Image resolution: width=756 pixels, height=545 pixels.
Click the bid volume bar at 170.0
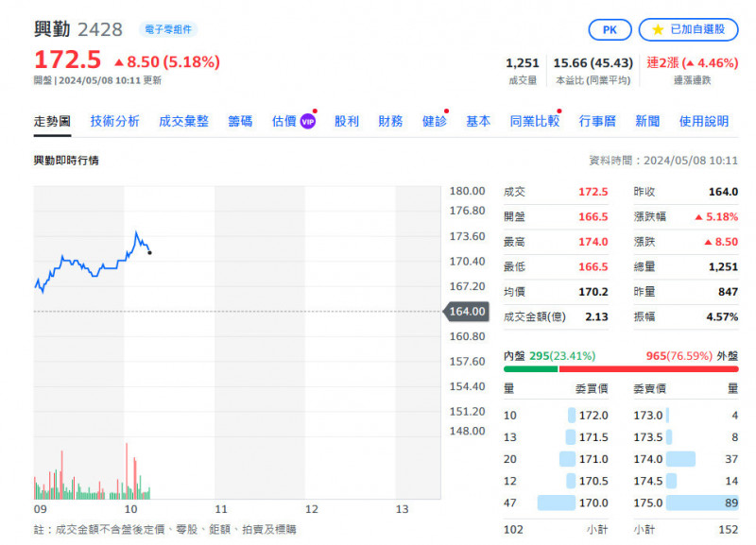557,502
